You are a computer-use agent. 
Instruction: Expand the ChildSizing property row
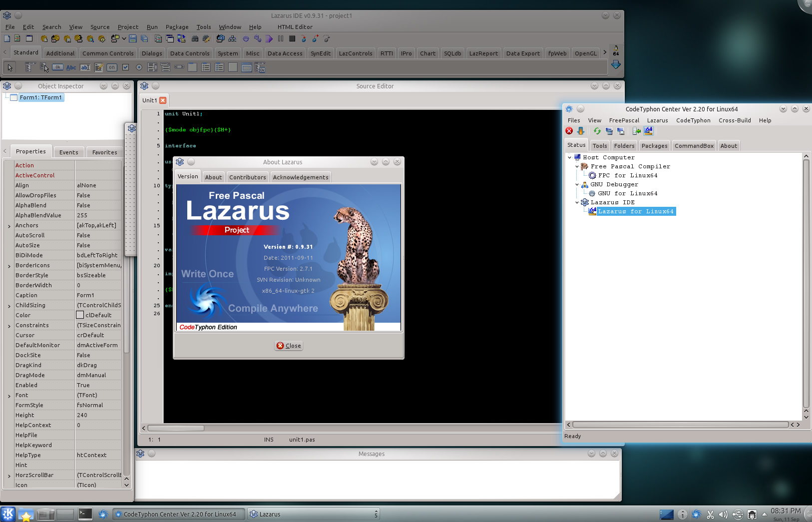click(9, 306)
